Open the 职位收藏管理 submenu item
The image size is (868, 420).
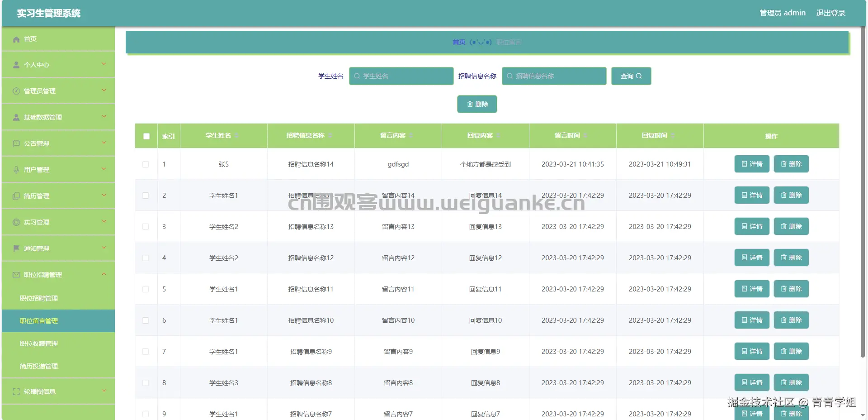coord(58,344)
